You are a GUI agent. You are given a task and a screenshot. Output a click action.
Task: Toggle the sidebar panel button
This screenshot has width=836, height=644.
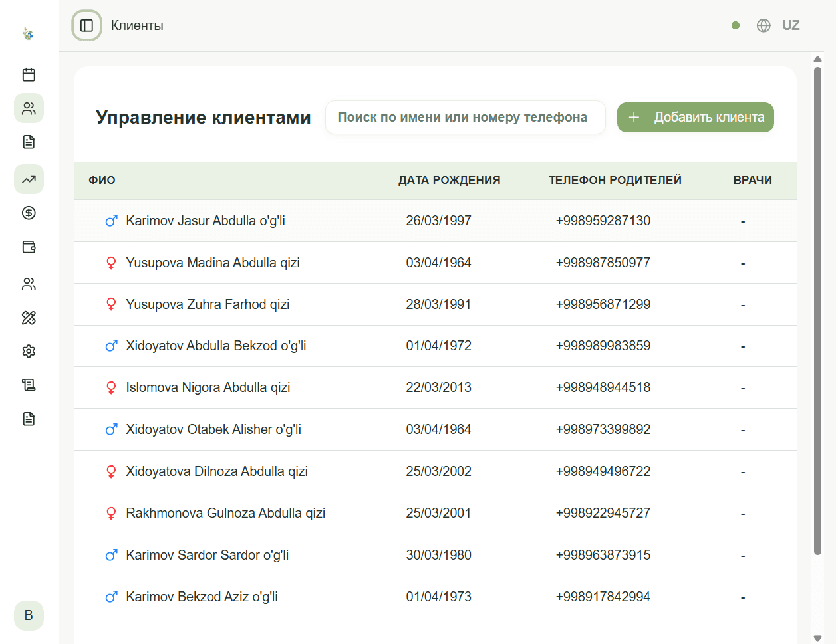86,25
